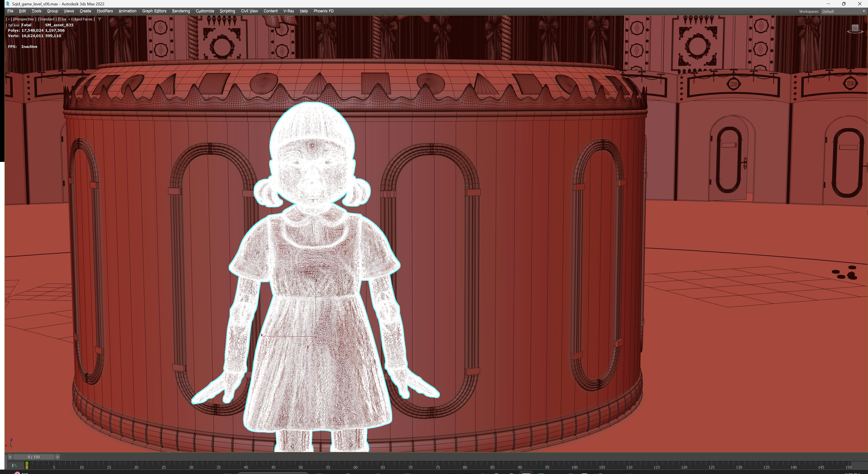Screen dimensions: 868x474
Task: Open Clay + Edged Faces shading menu
Action: (76, 19)
